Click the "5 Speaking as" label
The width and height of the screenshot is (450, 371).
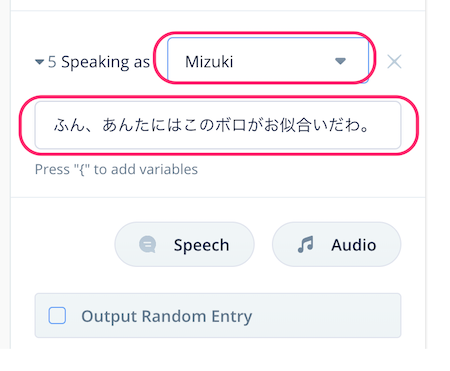99,62
